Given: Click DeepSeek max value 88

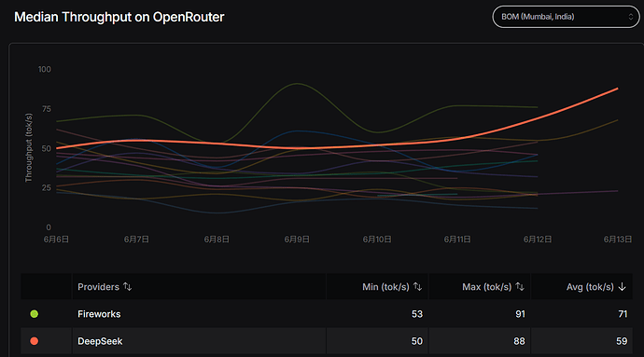Looking at the screenshot, I should point(519,341).
